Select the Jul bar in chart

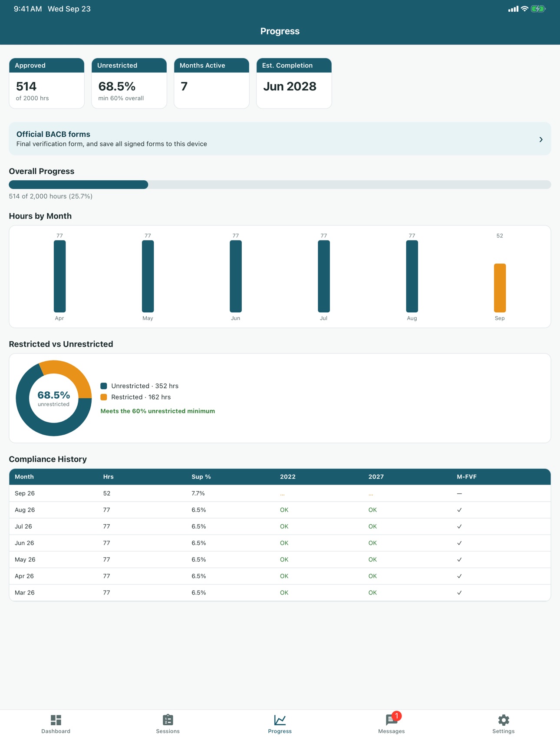[324, 276]
